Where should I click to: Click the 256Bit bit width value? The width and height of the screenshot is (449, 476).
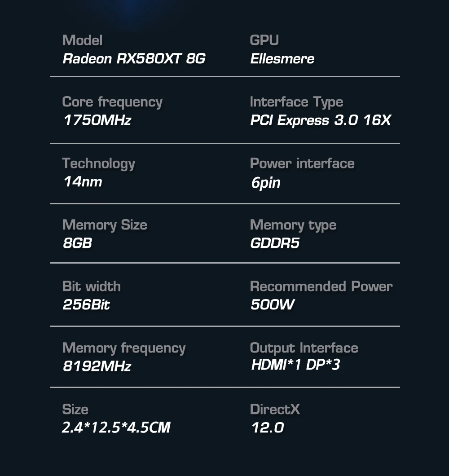[x=86, y=304]
